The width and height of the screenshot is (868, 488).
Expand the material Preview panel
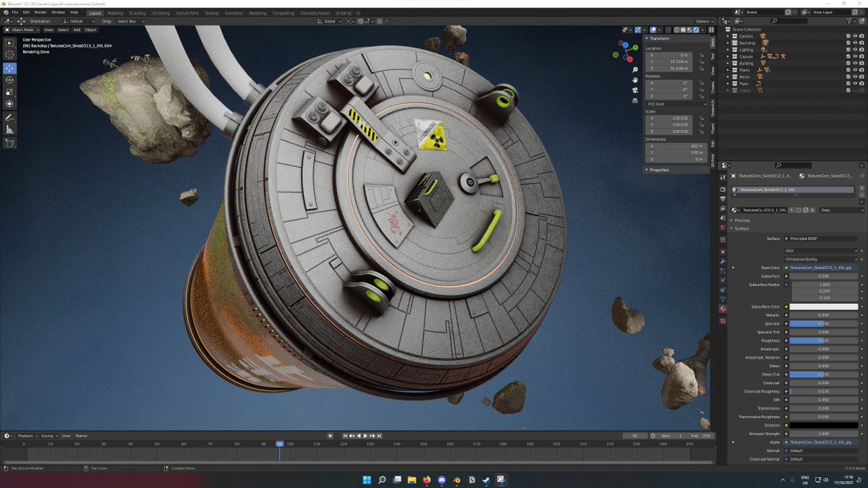click(x=741, y=221)
